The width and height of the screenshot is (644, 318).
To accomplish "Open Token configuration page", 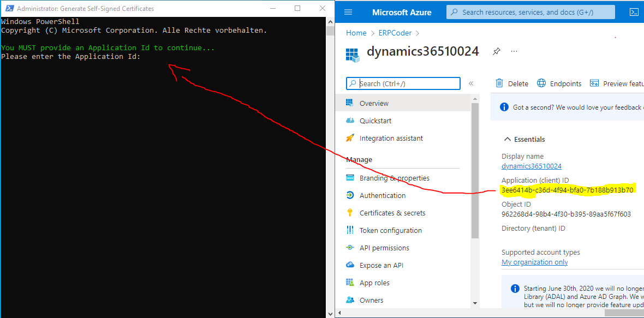I will tap(390, 230).
